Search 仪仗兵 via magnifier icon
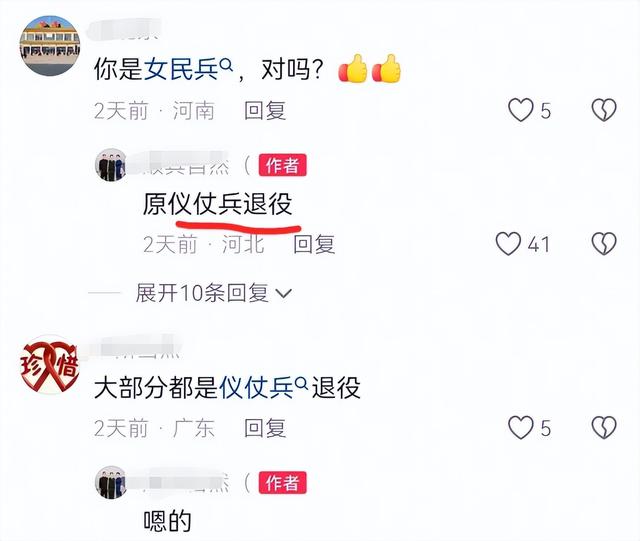The width and height of the screenshot is (640, 541). coord(301,383)
